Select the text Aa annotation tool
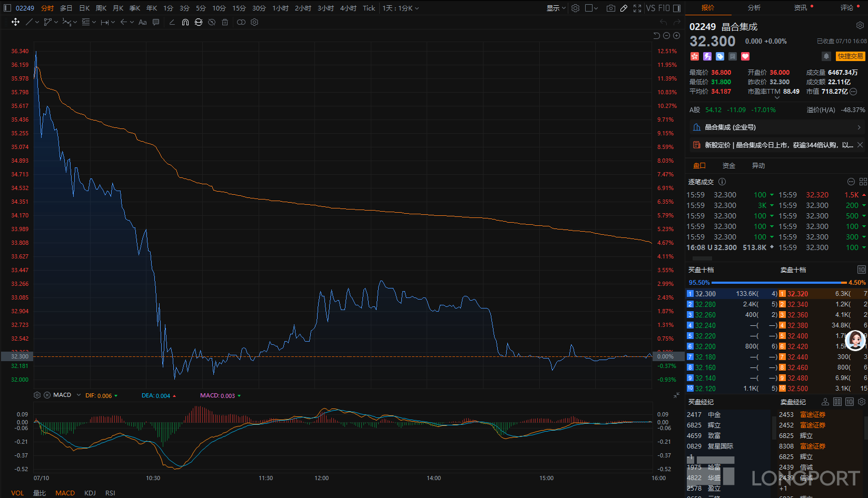 point(142,22)
